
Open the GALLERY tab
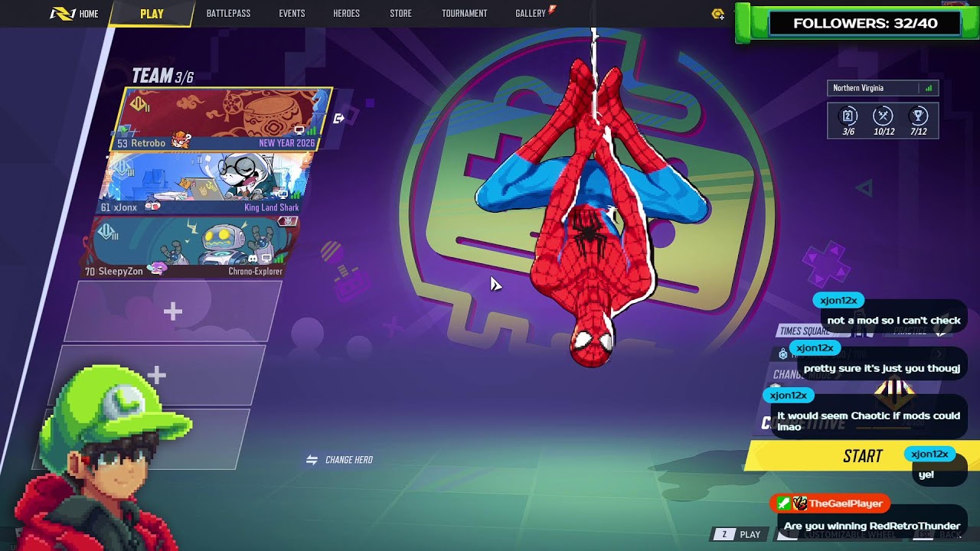tap(531, 14)
